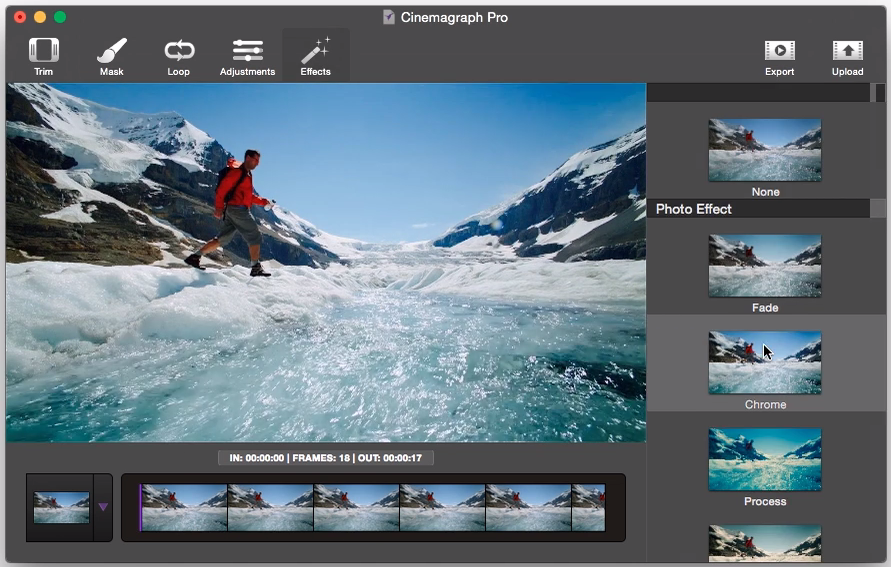The width and height of the screenshot is (891, 567).
Task: Apply the None effect thumbnail
Action: point(765,150)
